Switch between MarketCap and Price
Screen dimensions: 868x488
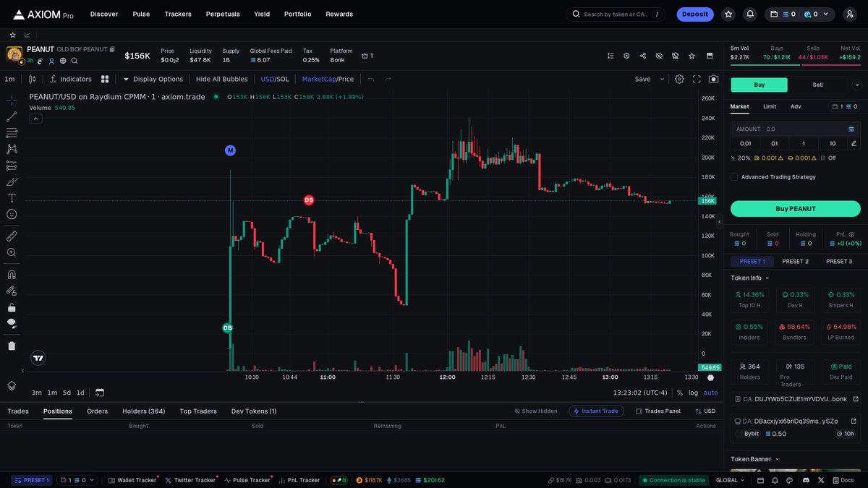click(328, 79)
